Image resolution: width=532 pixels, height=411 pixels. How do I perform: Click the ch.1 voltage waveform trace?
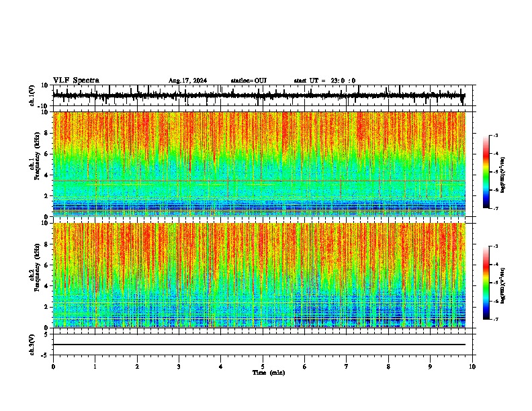point(259,95)
